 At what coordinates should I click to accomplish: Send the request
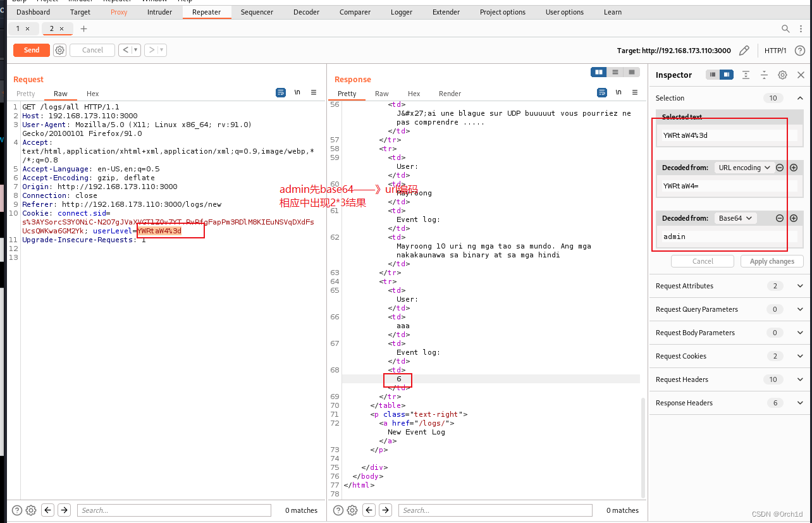(32, 50)
